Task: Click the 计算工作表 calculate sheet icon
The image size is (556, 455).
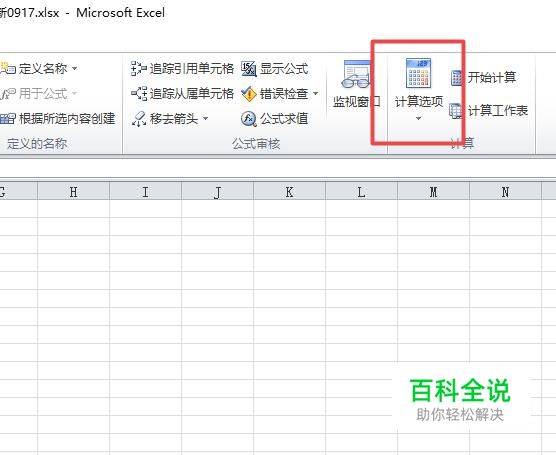Action: (456, 111)
